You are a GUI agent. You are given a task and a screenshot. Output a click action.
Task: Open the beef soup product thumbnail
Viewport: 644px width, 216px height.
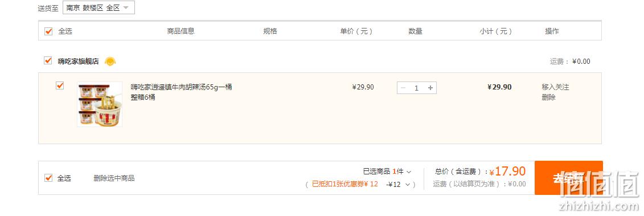100,104
